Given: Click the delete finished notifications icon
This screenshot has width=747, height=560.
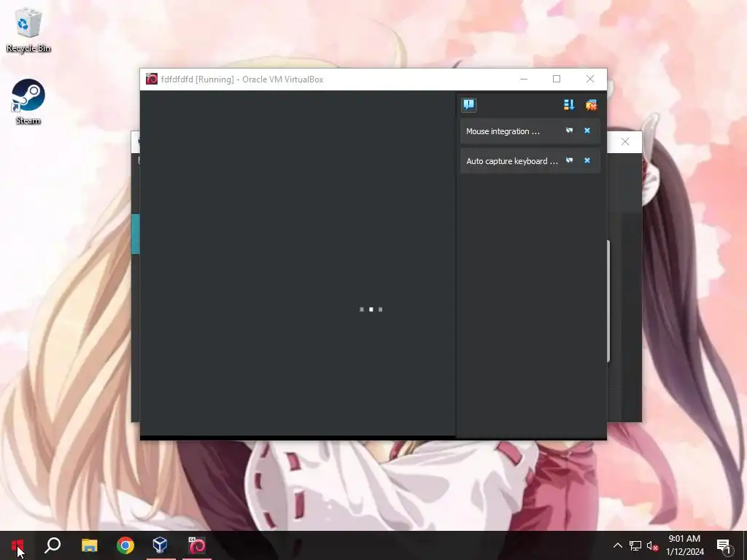Looking at the screenshot, I should (x=591, y=105).
